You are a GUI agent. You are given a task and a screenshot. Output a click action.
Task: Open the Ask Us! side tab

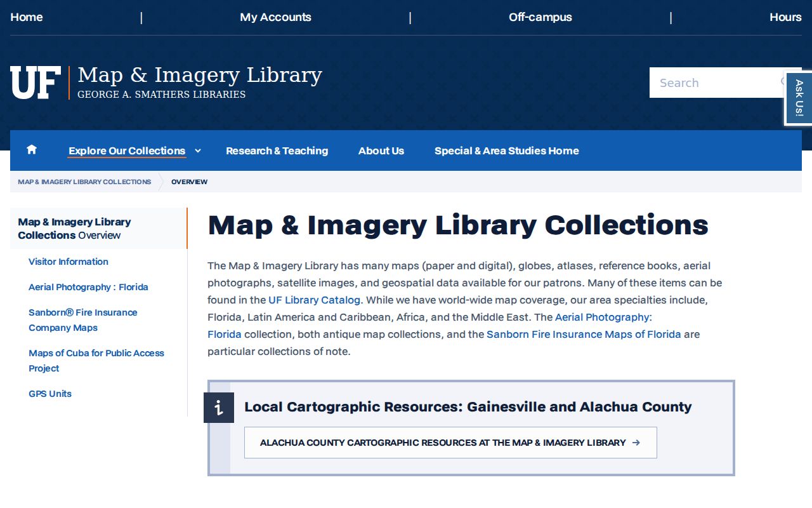[x=799, y=98]
